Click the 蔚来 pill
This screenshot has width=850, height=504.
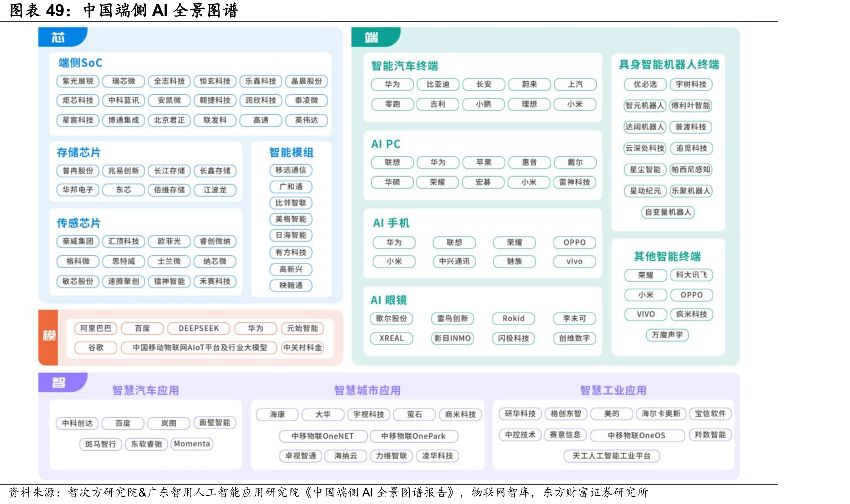(x=529, y=84)
